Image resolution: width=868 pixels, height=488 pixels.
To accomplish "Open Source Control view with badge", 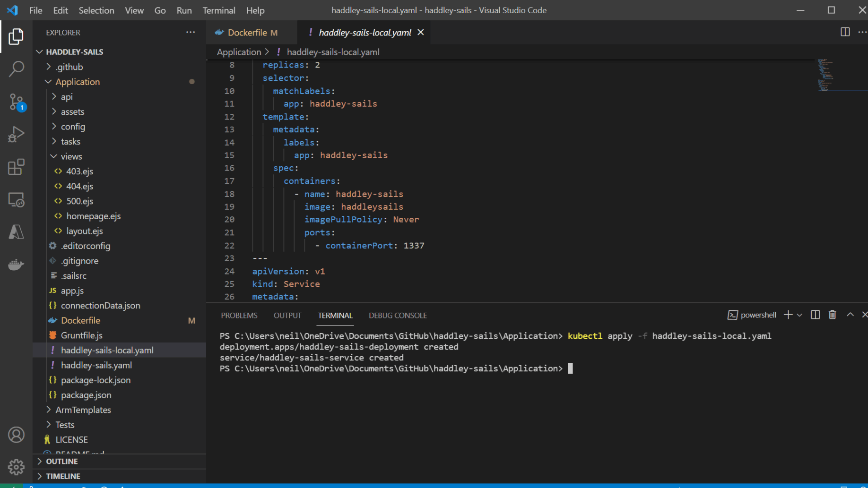I will [x=16, y=102].
